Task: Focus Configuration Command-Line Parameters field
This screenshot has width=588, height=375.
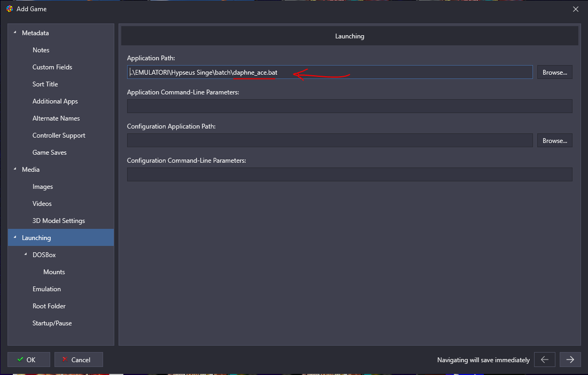Action: (349, 174)
